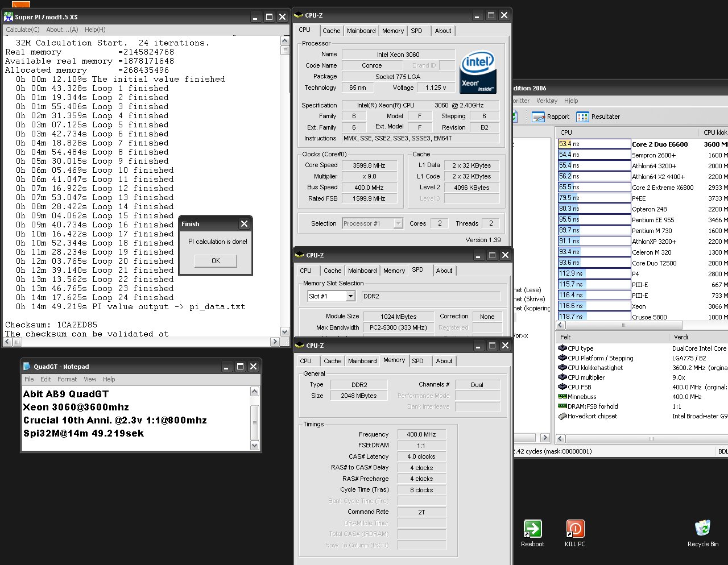728x565 pixels.
Task: Open the About...(A) menu in Super PI
Action: (62, 30)
